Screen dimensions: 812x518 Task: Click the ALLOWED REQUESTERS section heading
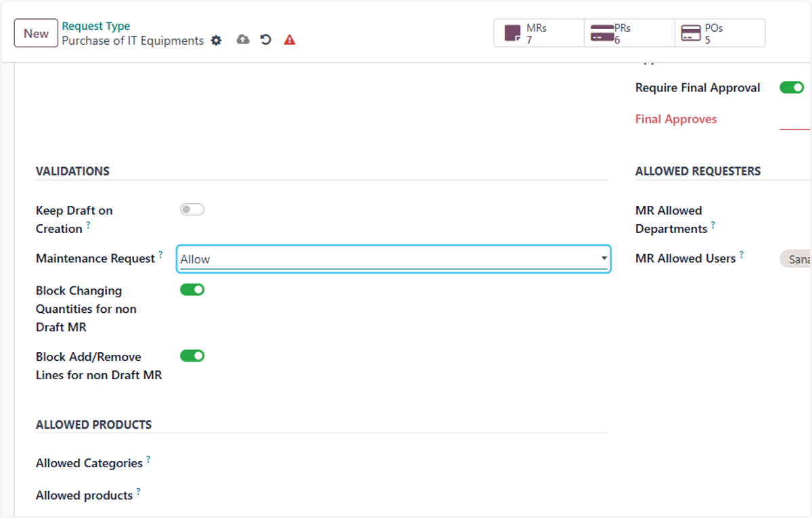coord(698,171)
